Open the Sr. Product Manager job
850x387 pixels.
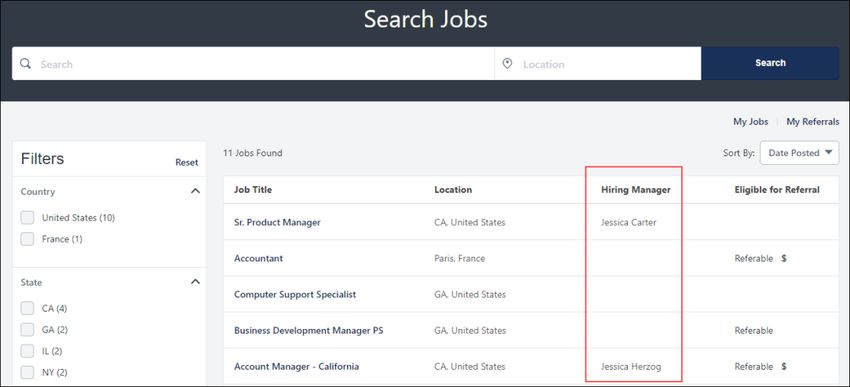[x=277, y=222]
